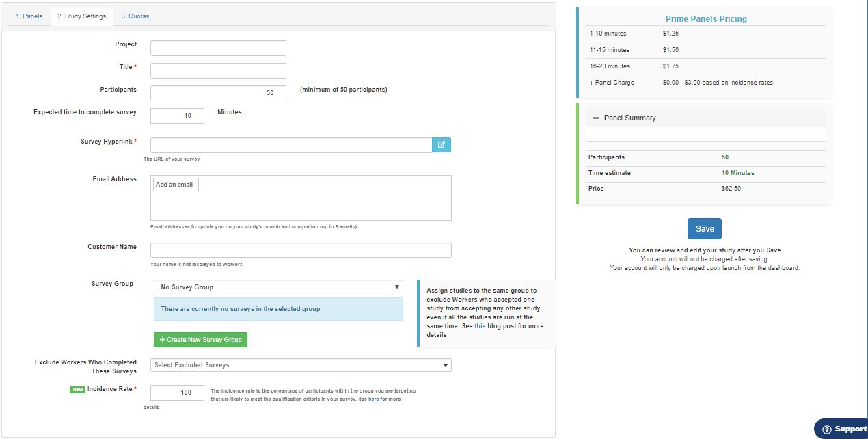The image size is (868, 439).
Task: Switch to the Quotas tab
Action: coord(135,16)
